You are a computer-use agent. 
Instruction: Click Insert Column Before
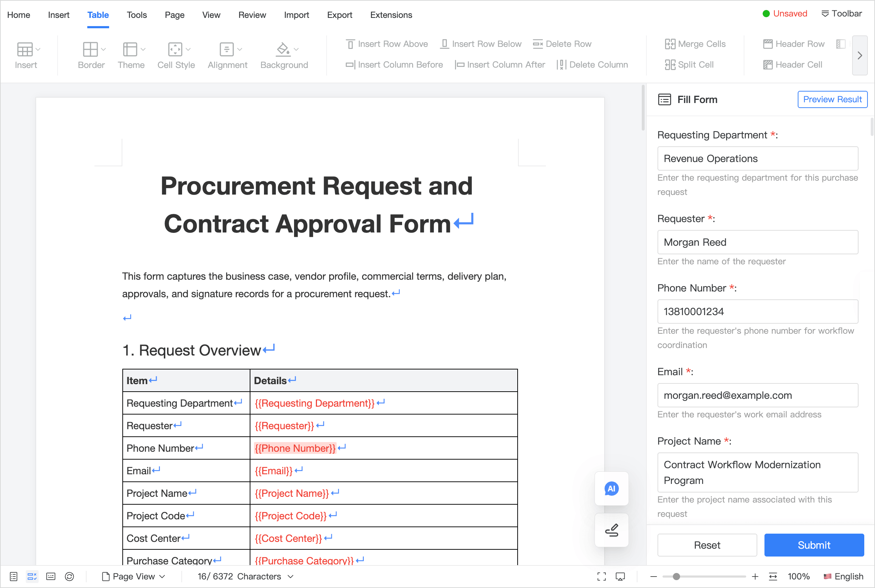point(394,64)
